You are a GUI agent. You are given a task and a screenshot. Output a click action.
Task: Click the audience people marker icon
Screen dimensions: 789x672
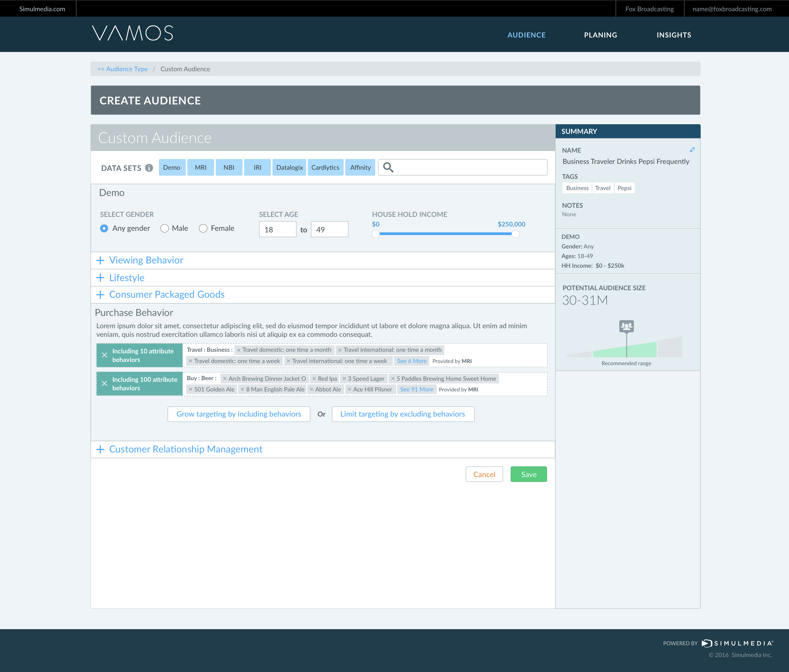pos(626,326)
